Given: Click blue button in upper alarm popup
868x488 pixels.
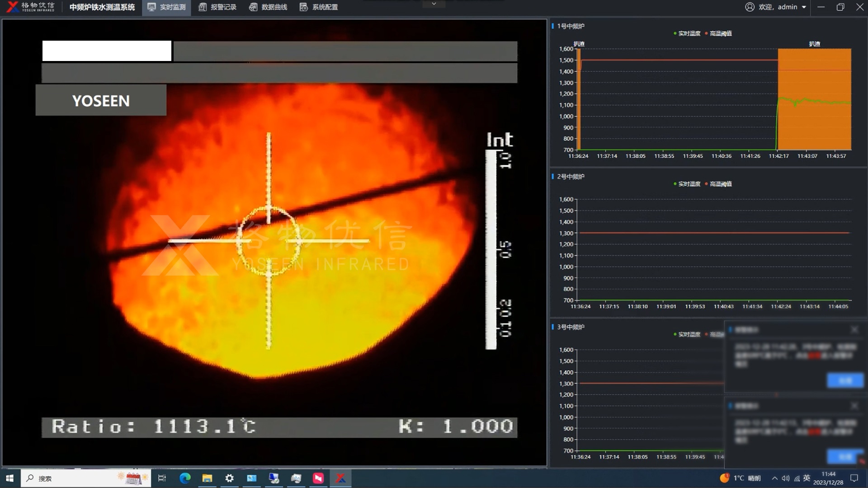Looking at the screenshot, I should pyautogui.click(x=844, y=380).
